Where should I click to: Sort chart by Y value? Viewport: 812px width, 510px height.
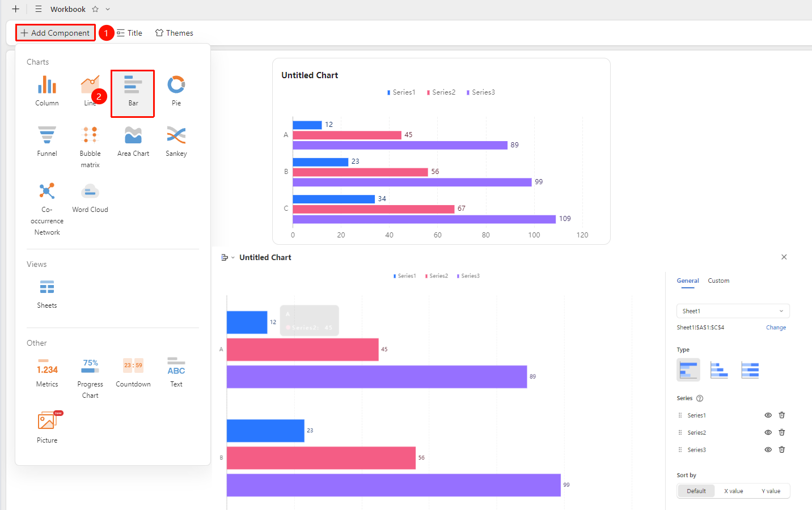(x=771, y=491)
